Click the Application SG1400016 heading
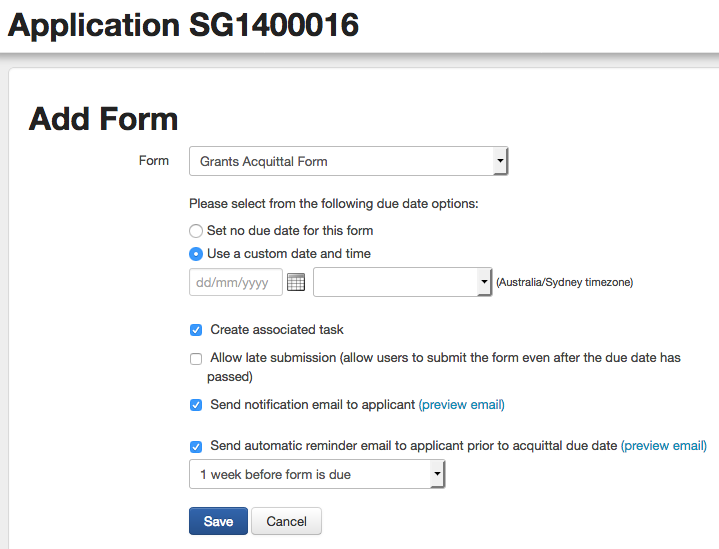The width and height of the screenshot is (719, 549). (183, 24)
